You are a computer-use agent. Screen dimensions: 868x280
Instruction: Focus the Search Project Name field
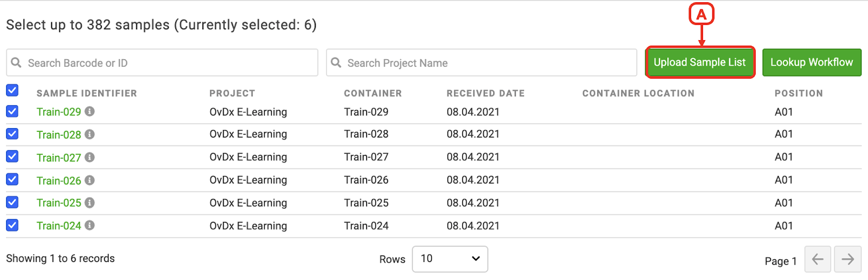click(x=482, y=63)
